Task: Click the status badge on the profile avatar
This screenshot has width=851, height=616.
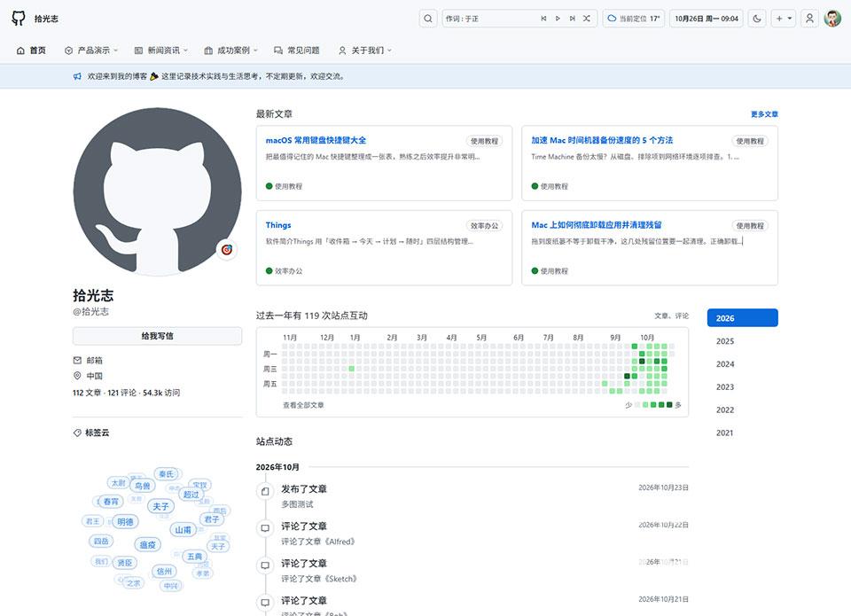Action: 227,250
